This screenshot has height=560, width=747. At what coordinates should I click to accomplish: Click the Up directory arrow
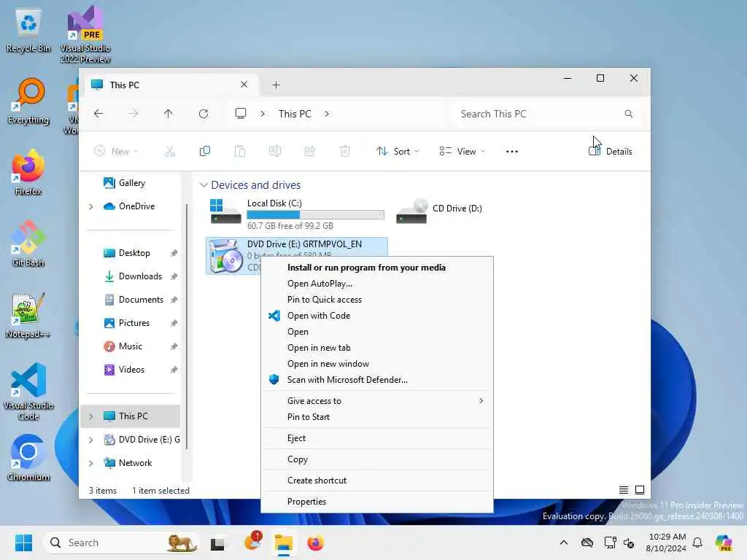tap(169, 114)
